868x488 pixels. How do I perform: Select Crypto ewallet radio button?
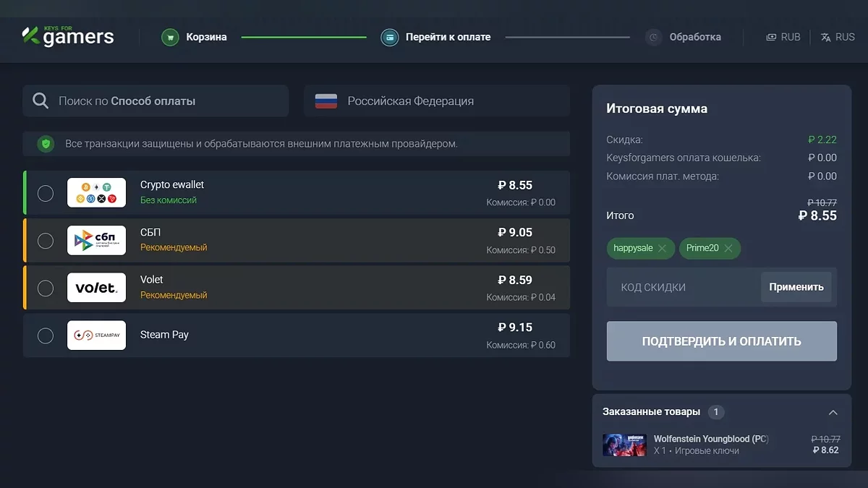point(46,193)
